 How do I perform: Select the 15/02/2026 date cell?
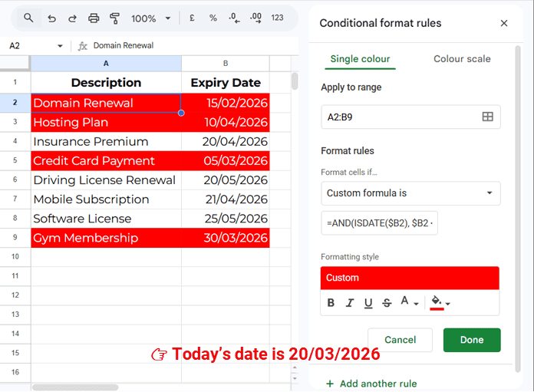tap(226, 103)
